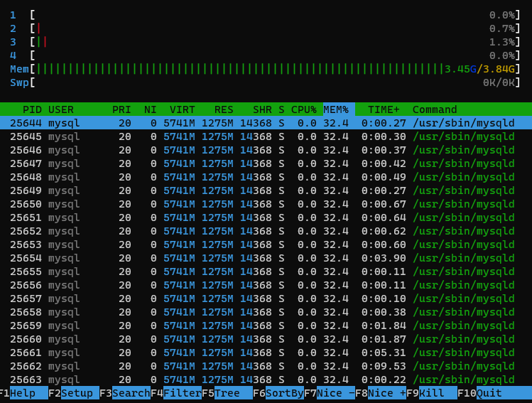Activate Filter in the function bar
Image resolution: width=532 pixels, height=403 pixels.
coord(183,393)
